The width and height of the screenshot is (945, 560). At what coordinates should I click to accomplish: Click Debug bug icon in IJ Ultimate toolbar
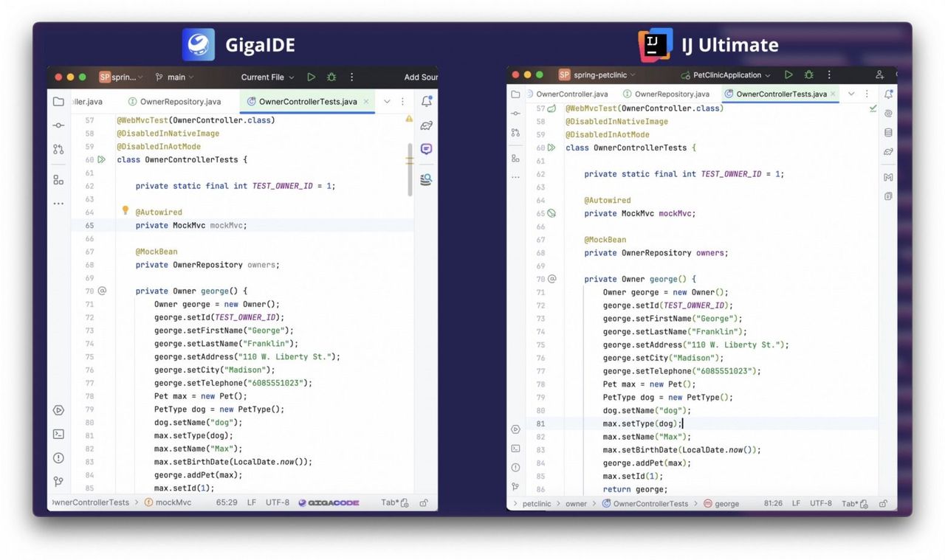click(x=809, y=75)
